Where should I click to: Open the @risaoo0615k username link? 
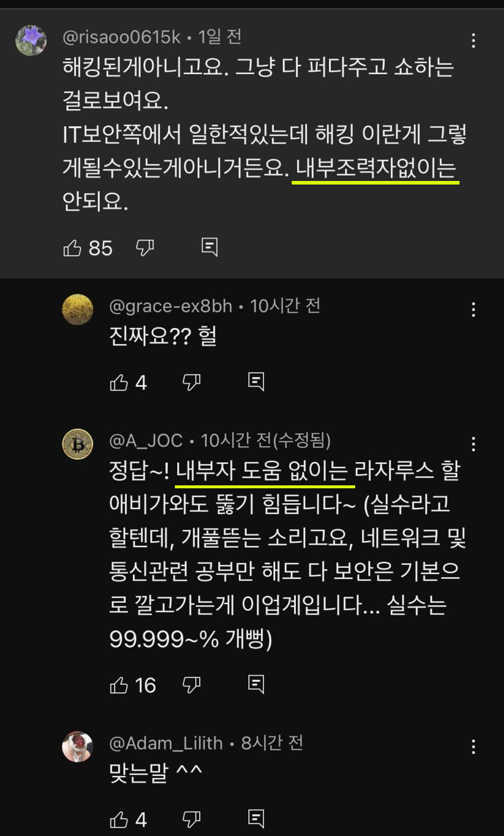click(x=122, y=37)
